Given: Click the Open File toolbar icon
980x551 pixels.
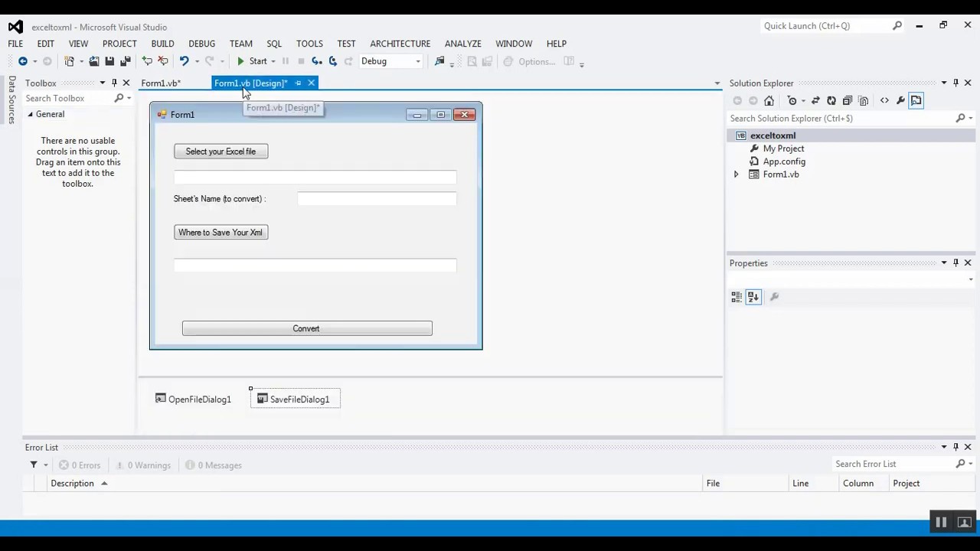Looking at the screenshot, I should pyautogui.click(x=93, y=61).
